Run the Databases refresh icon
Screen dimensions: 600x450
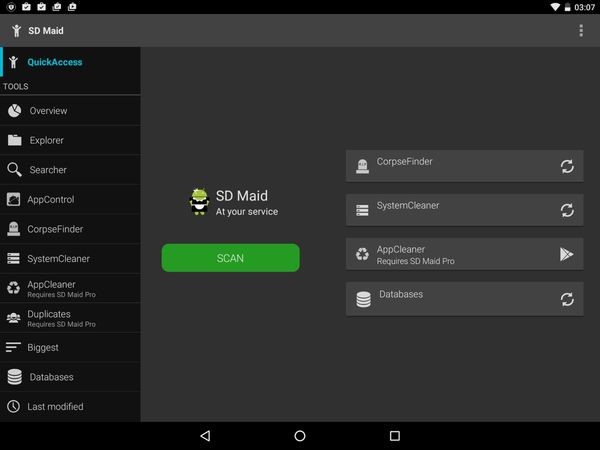(566, 298)
